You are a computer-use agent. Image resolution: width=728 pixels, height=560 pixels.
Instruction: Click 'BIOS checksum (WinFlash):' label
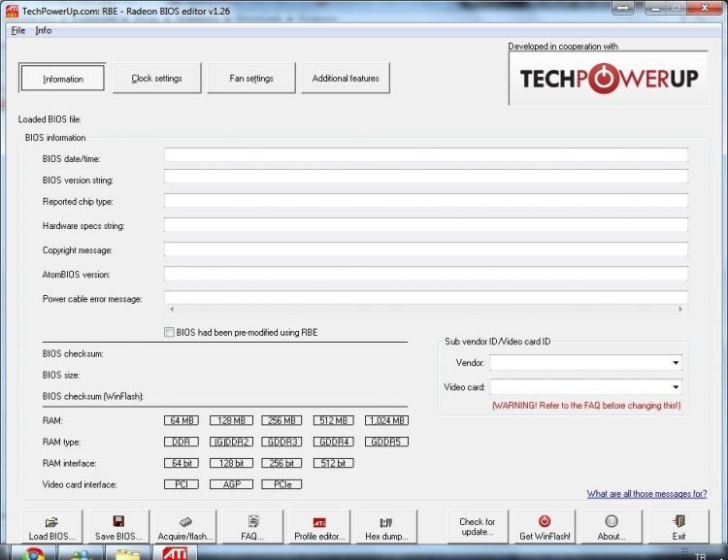pos(93,397)
